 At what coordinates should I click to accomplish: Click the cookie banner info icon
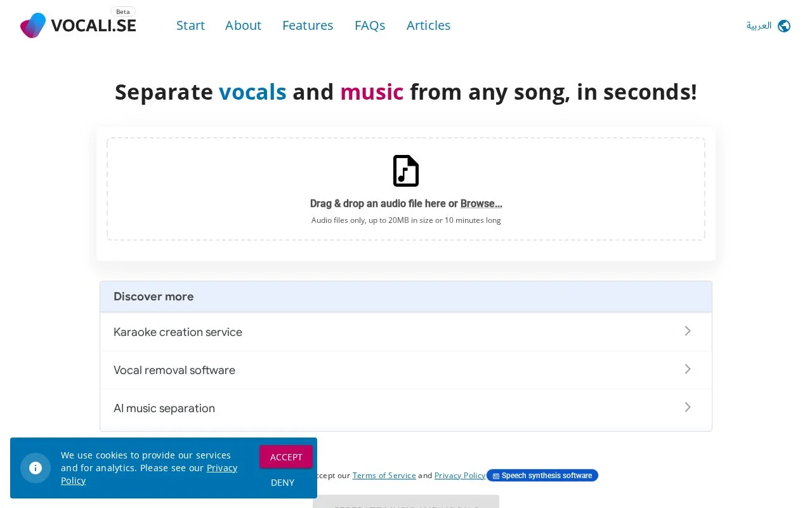tap(36, 468)
